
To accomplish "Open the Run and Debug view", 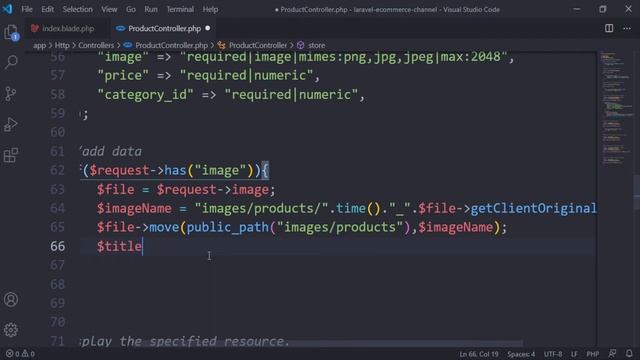I will coord(11,124).
